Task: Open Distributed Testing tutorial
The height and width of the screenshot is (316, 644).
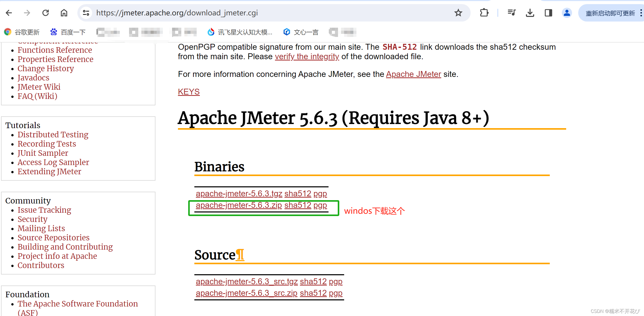Action: pyautogui.click(x=53, y=135)
